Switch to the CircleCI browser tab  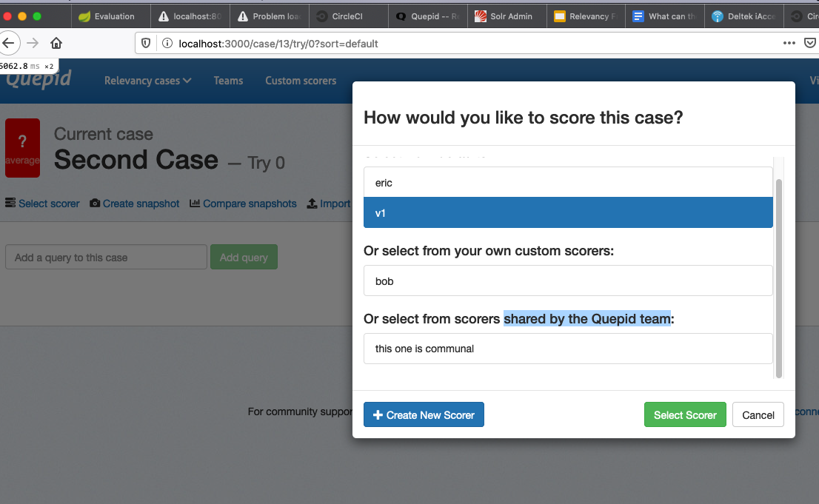[349, 16]
